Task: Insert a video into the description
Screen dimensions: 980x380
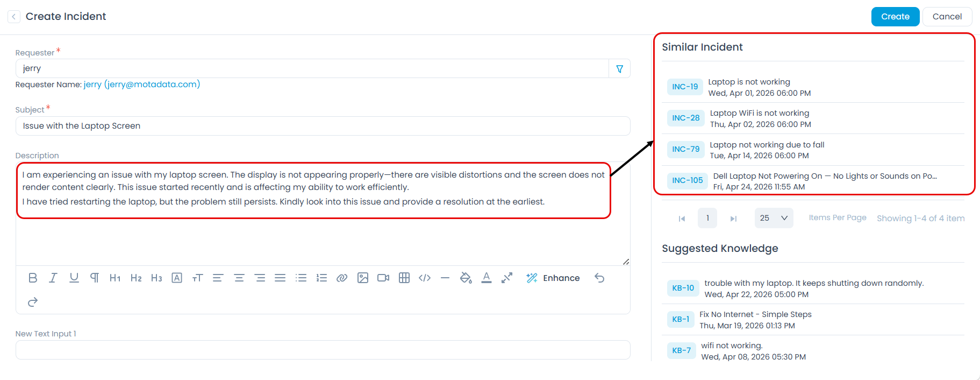Action: click(383, 278)
